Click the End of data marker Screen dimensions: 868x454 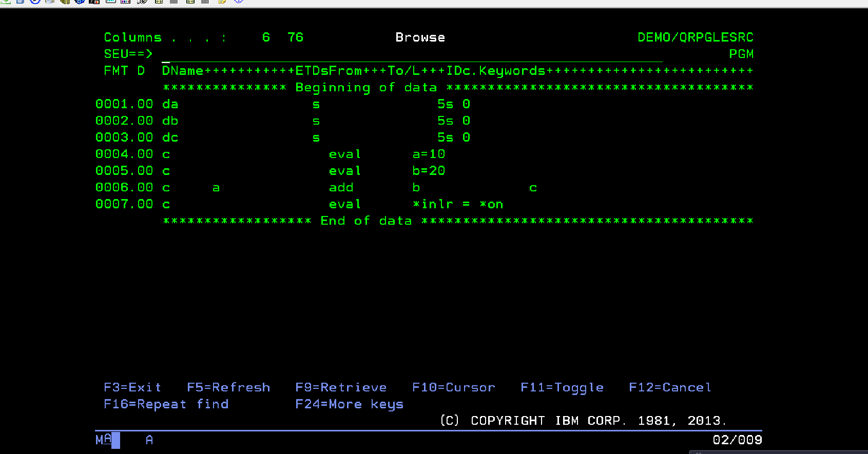coord(366,221)
